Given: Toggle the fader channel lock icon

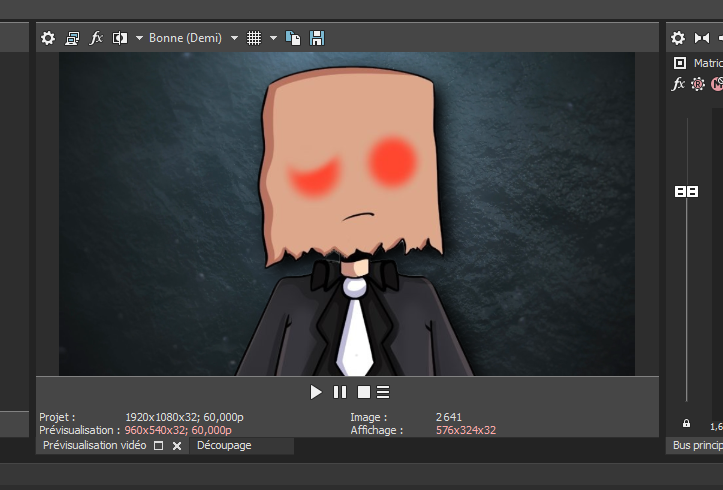Looking at the screenshot, I should pyautogui.click(x=687, y=424).
